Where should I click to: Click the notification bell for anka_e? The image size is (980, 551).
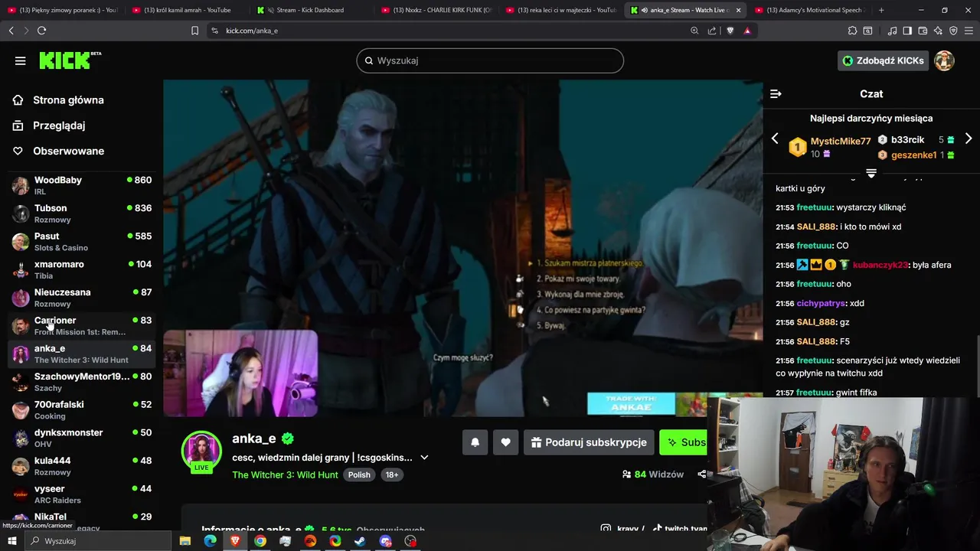tap(475, 442)
